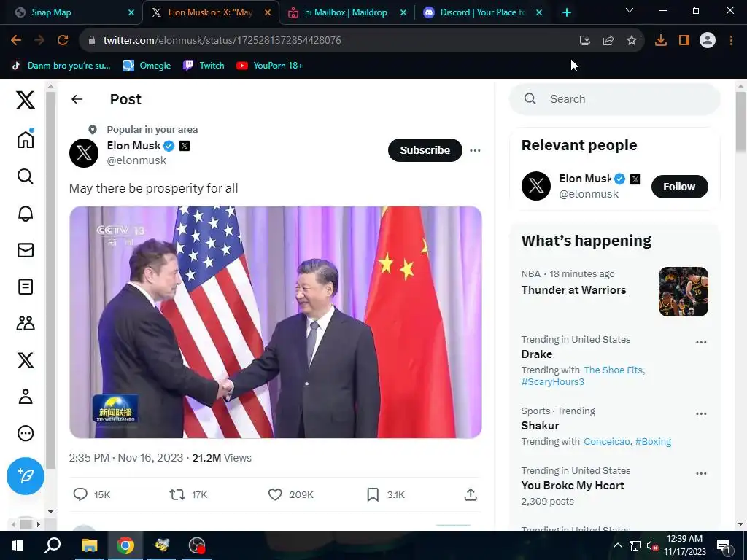The height and width of the screenshot is (560, 747).
Task: Open Conceicao trending link
Action: click(606, 441)
